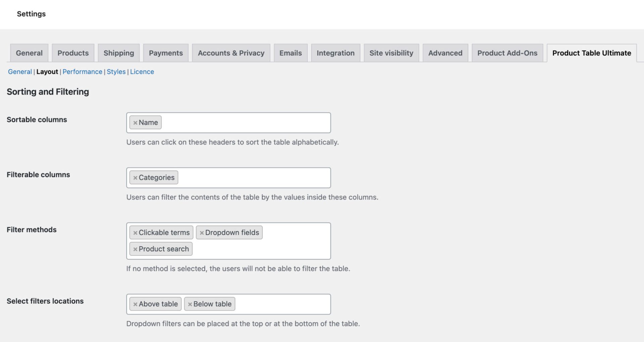This screenshot has width=644, height=342.
Task: Click the Product search tag label
Action: click(164, 249)
